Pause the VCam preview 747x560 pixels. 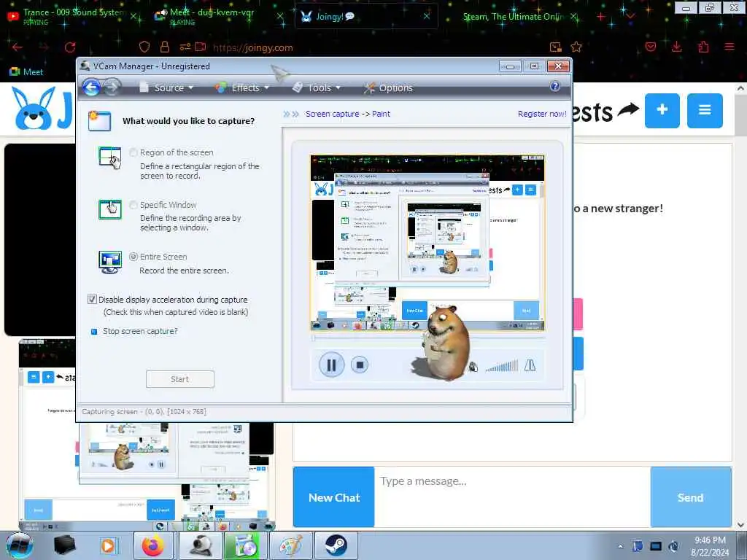pos(331,365)
